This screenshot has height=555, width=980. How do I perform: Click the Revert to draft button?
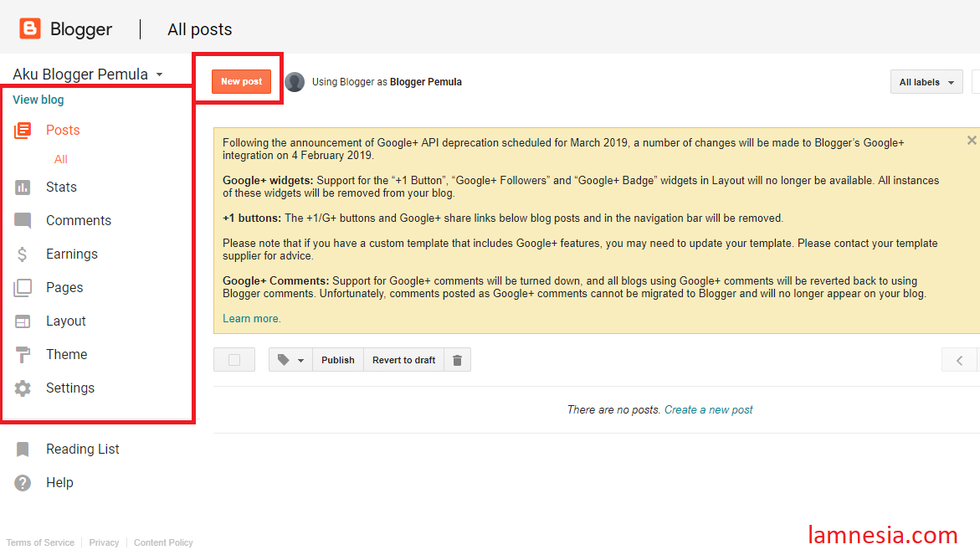(403, 360)
